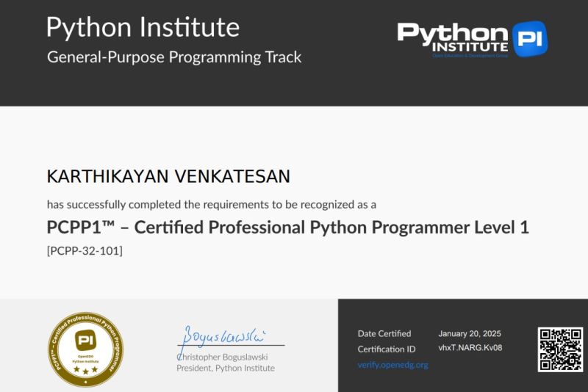Click "General-Purpose Programming Track" subtitle
Screen dimensions: 588x392
click(174, 57)
